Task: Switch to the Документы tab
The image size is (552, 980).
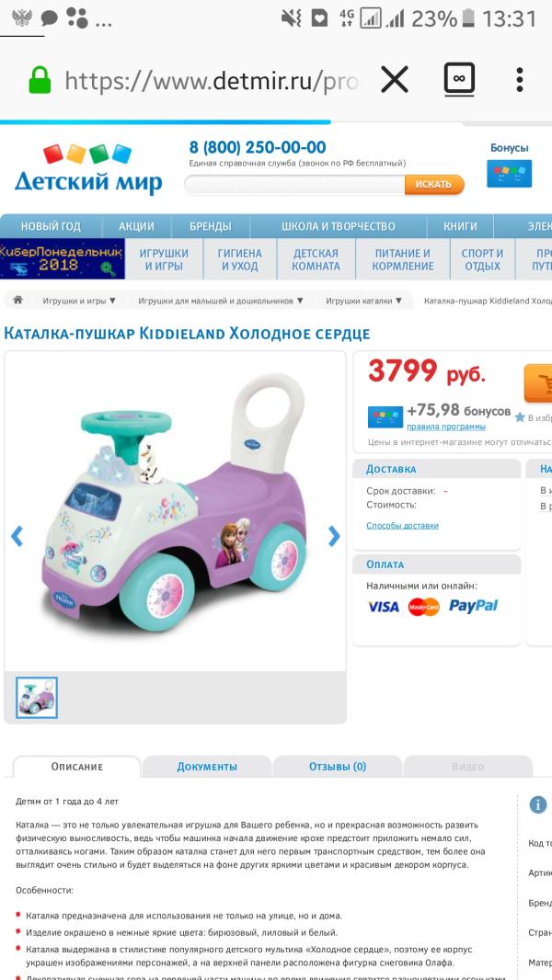Action: pyautogui.click(x=207, y=766)
